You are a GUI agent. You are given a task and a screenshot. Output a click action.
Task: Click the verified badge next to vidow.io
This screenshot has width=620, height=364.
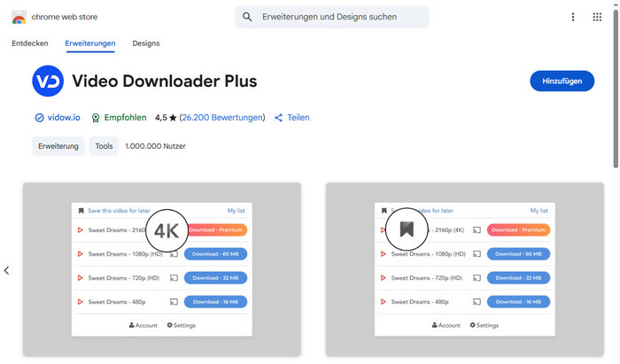(x=39, y=118)
